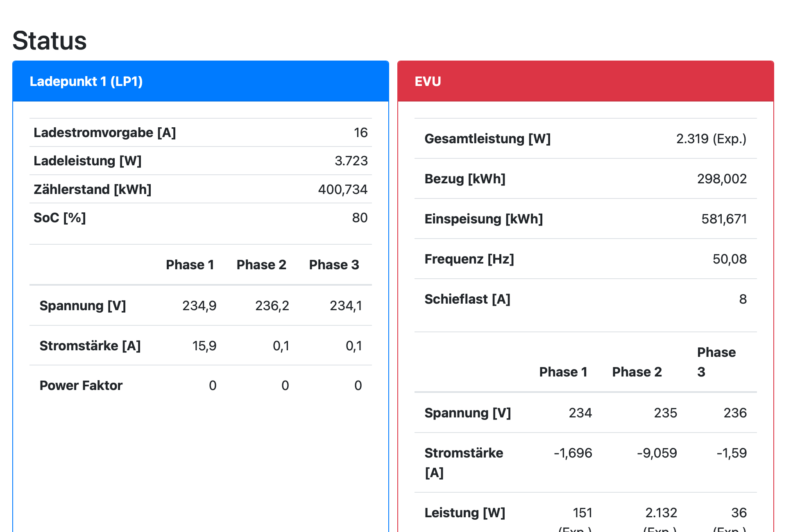Select the EVU Leistung value 2.132

coord(661,513)
